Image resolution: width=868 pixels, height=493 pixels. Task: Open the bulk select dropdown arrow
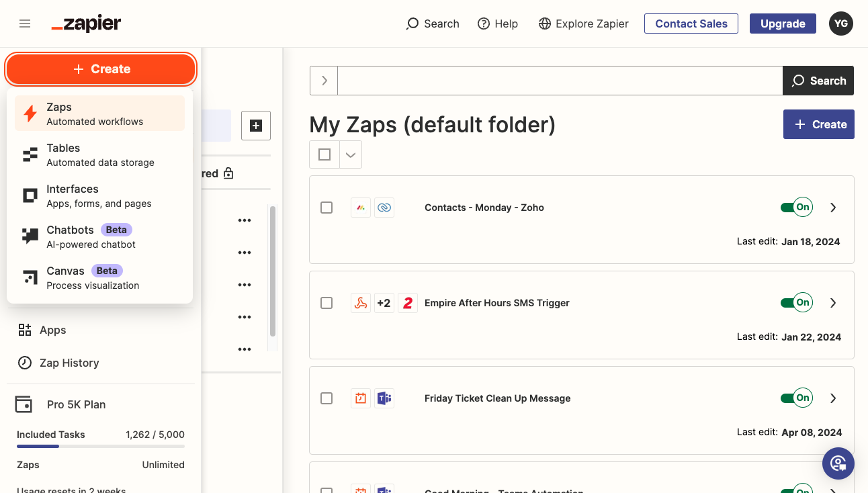pyautogui.click(x=351, y=154)
